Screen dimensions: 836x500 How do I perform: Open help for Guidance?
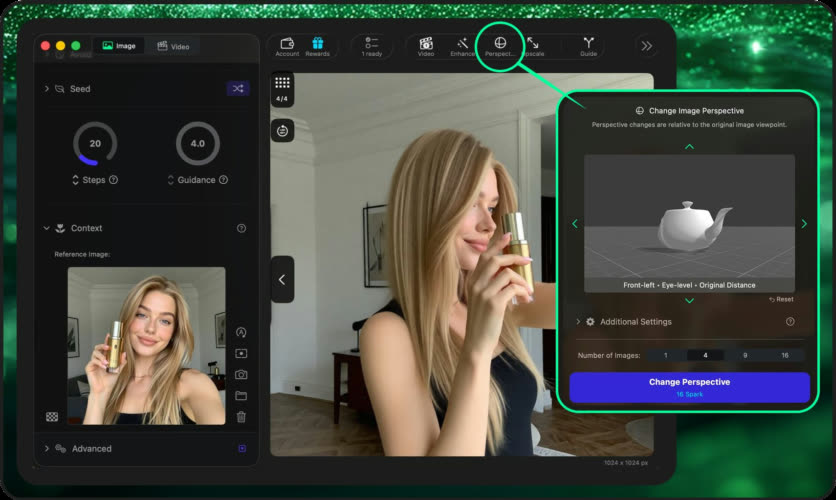click(x=223, y=180)
